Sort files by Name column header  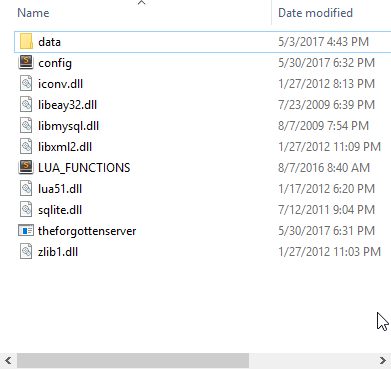click(x=33, y=13)
